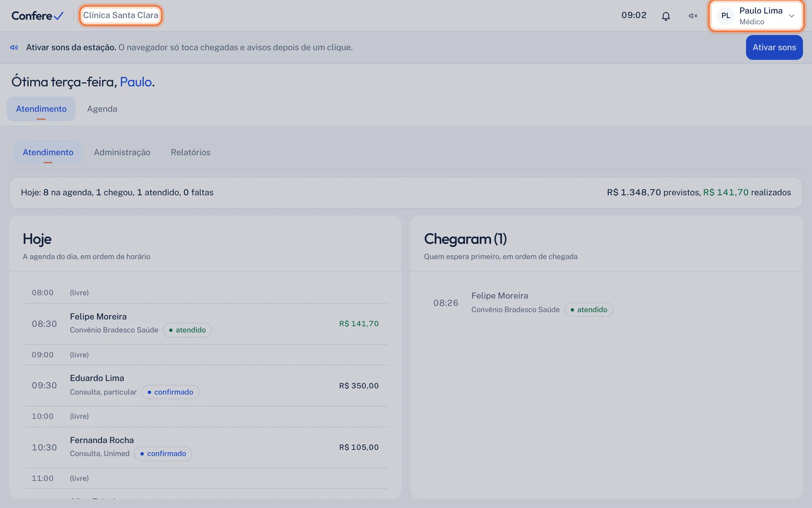Open Eduardo Lima's 09:30 appointment
The image size is (812, 508).
click(x=205, y=386)
